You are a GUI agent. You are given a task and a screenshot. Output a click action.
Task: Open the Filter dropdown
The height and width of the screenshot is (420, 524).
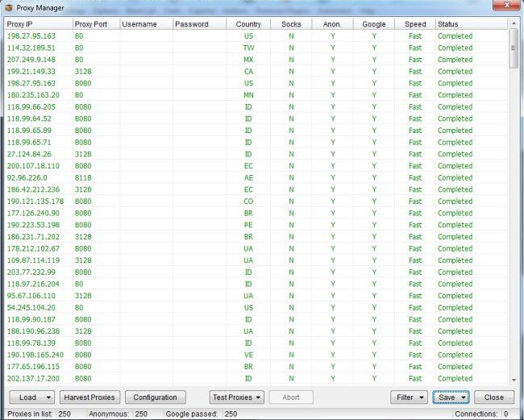(409, 397)
